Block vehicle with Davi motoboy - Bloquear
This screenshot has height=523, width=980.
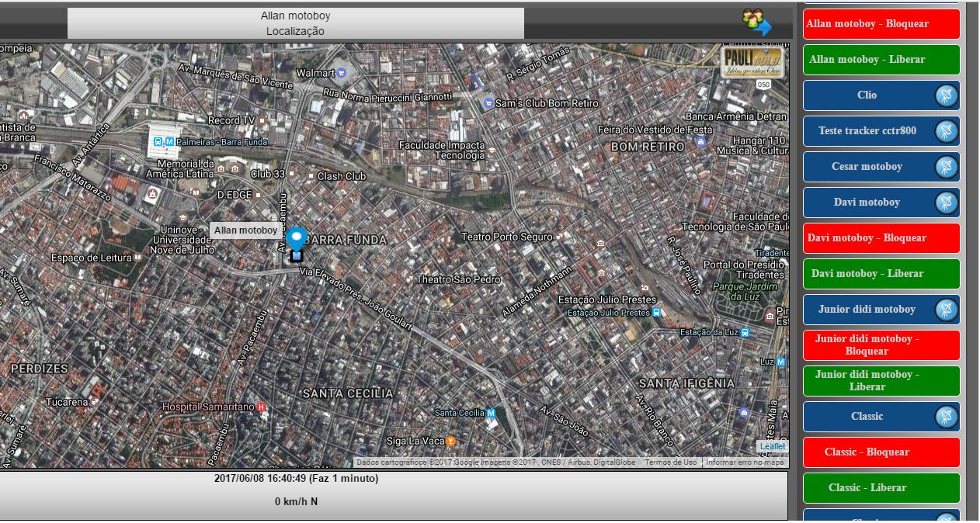[x=881, y=238]
